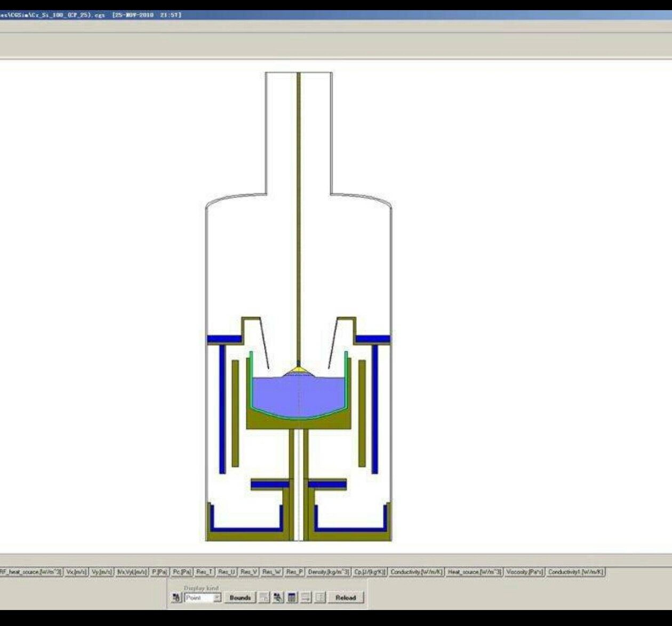Viewport: 672px width, 626px height.
Task: Select the |Vx,Vy| [m/s] velocity magnitude tab
Action: pyautogui.click(x=132, y=572)
